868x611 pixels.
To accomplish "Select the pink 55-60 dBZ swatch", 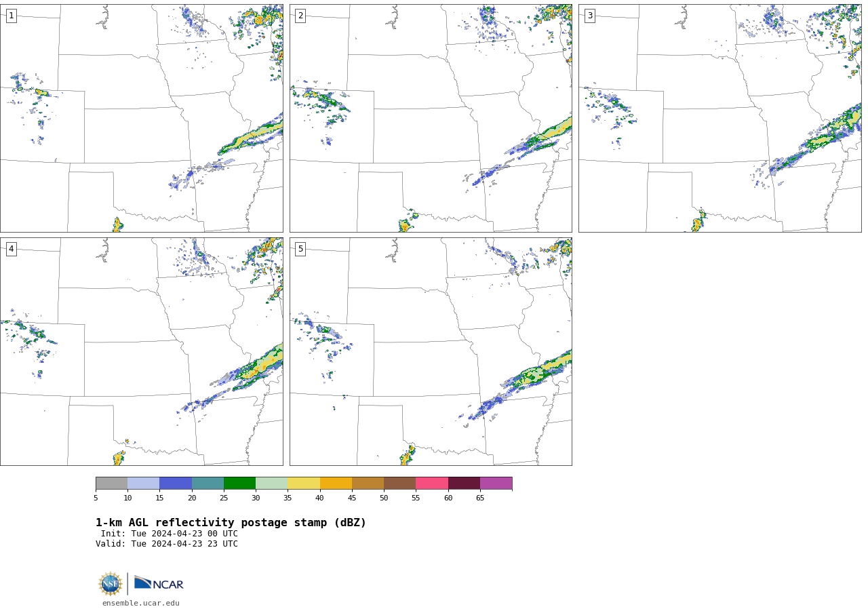I will point(432,484).
